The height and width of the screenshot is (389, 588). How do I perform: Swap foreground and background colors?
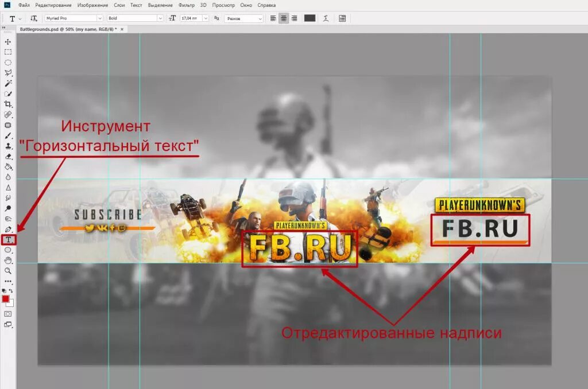click(x=11, y=290)
